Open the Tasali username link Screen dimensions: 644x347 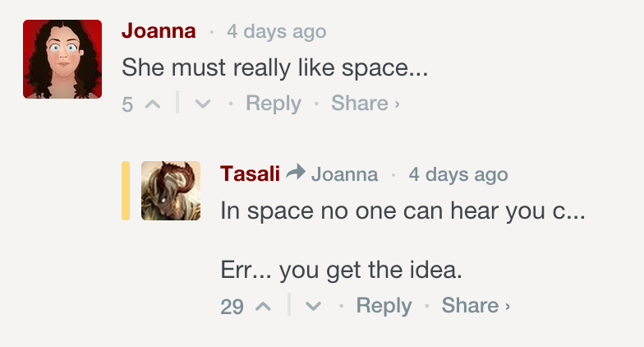click(250, 173)
